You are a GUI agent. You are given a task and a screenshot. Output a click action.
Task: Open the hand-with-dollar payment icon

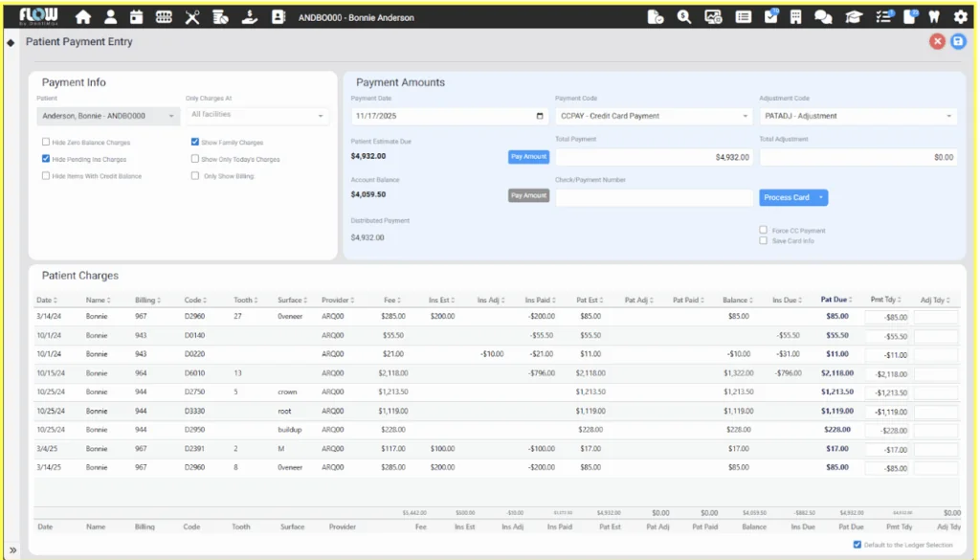tap(248, 17)
